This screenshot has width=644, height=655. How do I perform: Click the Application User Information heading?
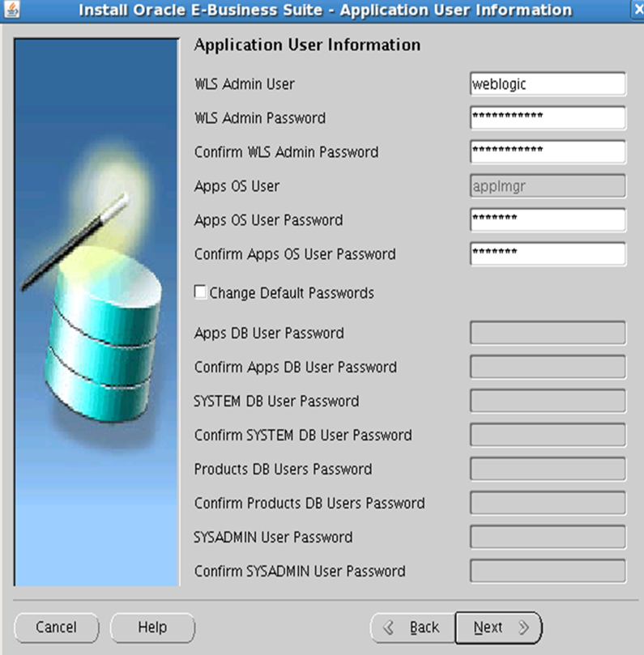pos(307,45)
